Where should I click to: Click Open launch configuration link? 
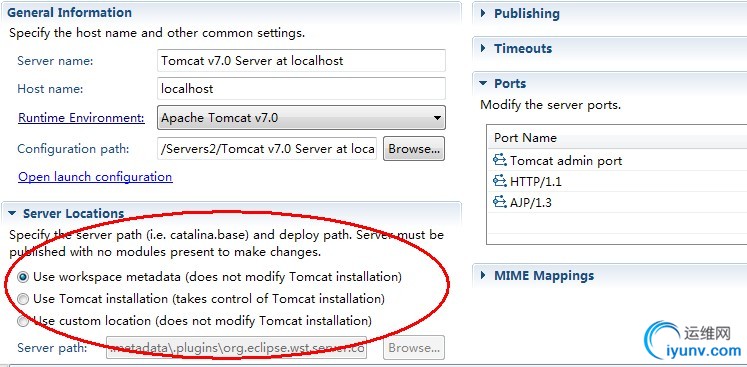click(95, 177)
